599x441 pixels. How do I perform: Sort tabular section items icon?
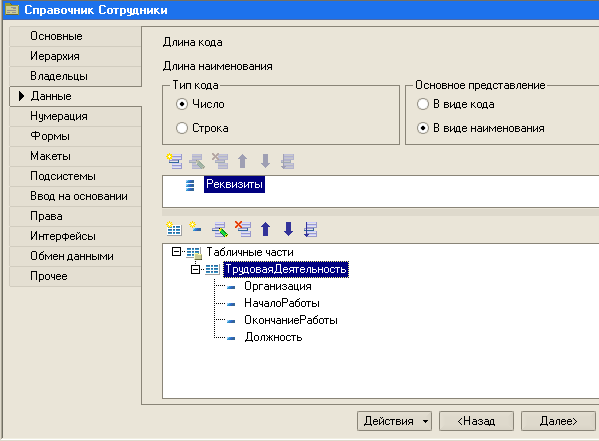click(311, 229)
